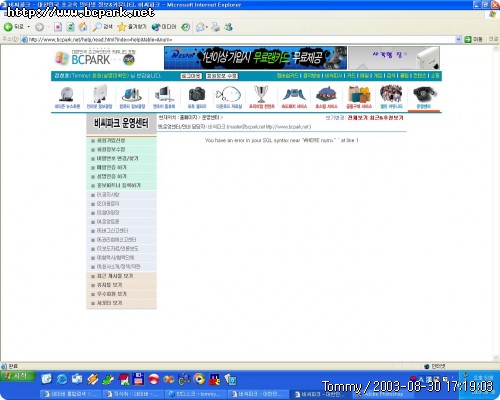Refresh the page using the IE toolbar
Image resolution: width=500 pixels, height=400 pixels.
[x=70, y=27]
